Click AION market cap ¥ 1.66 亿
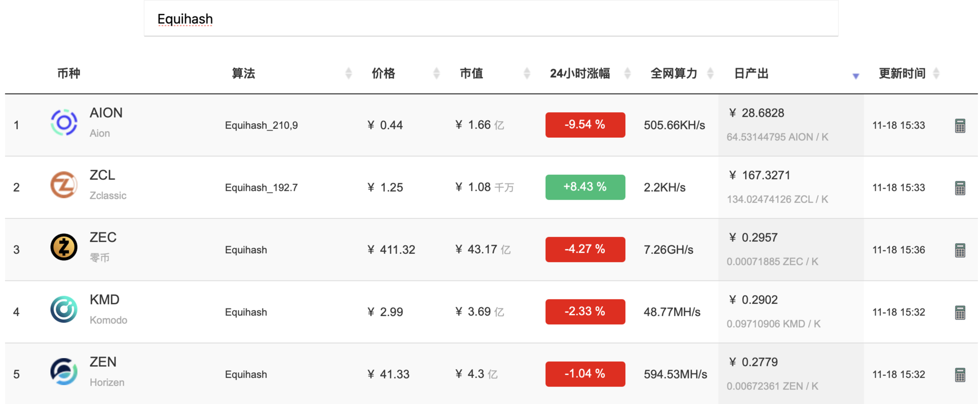Screen dimensions: 980x404 point(479,125)
